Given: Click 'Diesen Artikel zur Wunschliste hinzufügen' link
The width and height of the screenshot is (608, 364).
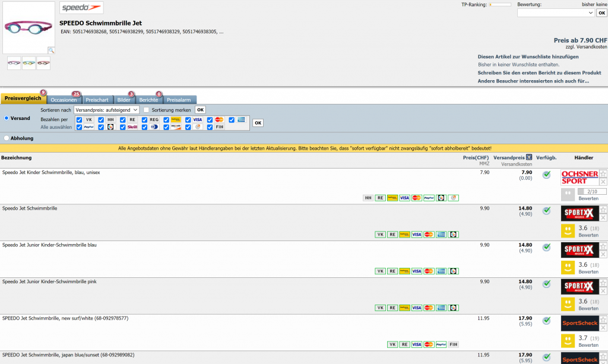Looking at the screenshot, I should (528, 57).
